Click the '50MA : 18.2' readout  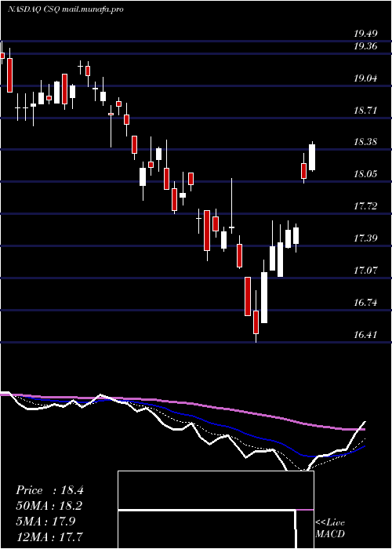click(x=49, y=506)
